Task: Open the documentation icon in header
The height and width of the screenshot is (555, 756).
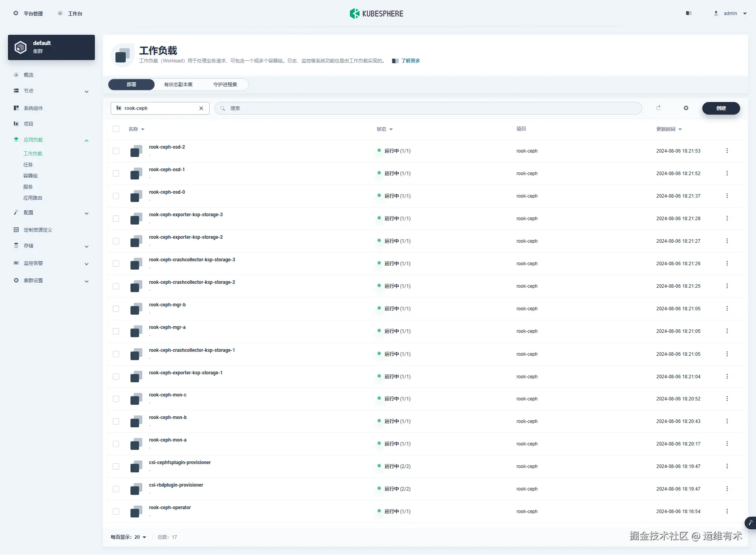Action: 689,13
